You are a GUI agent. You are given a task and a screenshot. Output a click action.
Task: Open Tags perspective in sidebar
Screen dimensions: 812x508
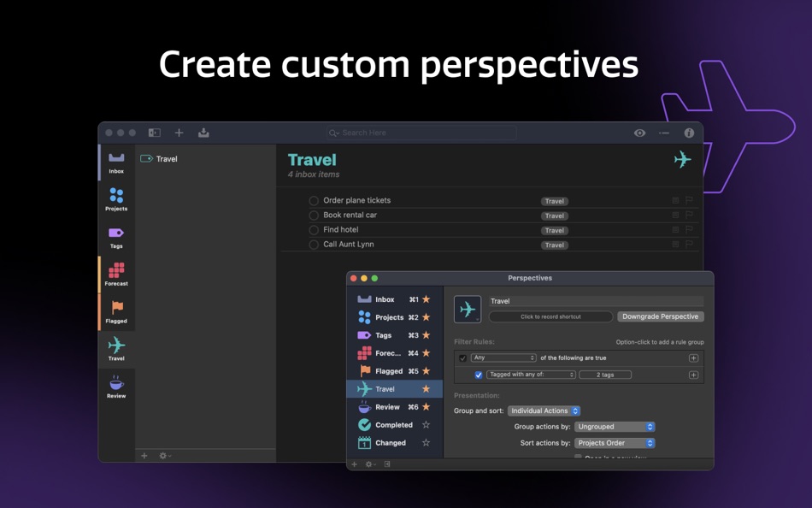(x=116, y=238)
